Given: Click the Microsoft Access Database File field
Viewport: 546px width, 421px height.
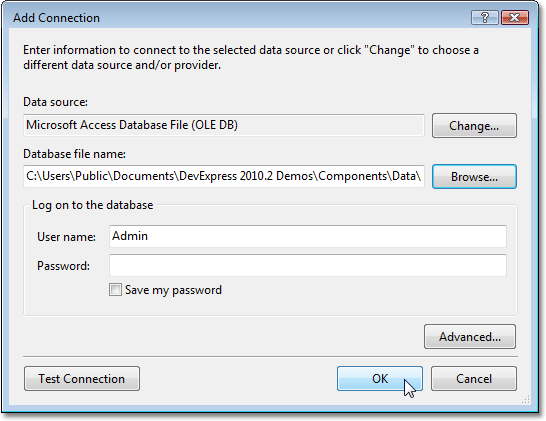Looking at the screenshot, I should tap(224, 125).
